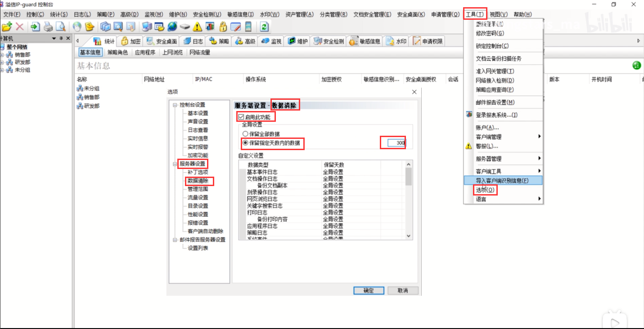
Task: Expand the 未分组 node in computer tree
Action: tap(2, 70)
